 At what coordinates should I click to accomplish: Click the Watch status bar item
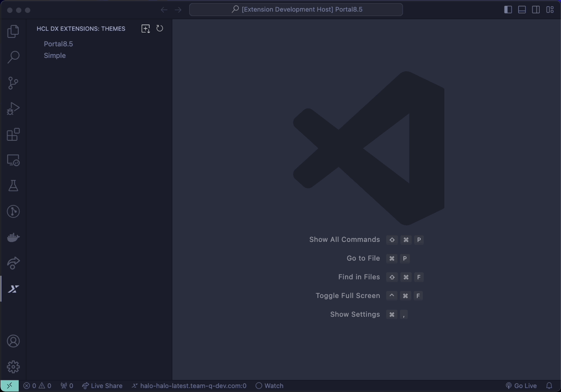[269, 386]
